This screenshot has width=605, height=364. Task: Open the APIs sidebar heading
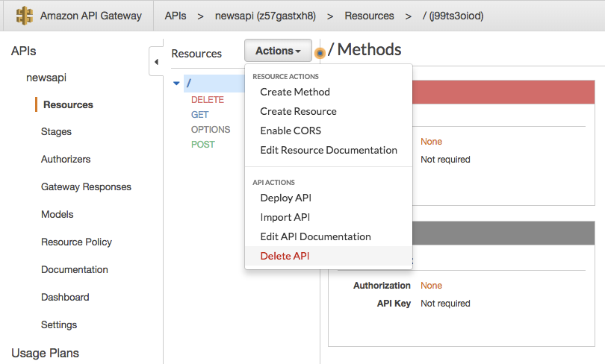click(x=24, y=51)
